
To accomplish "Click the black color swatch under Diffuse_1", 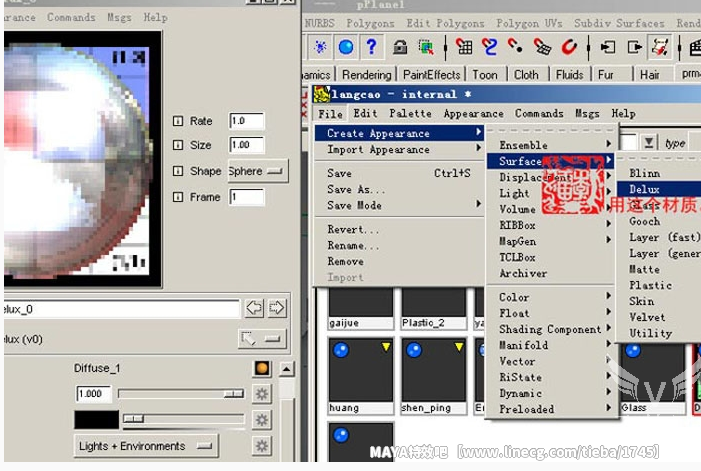I will pyautogui.click(x=97, y=420).
